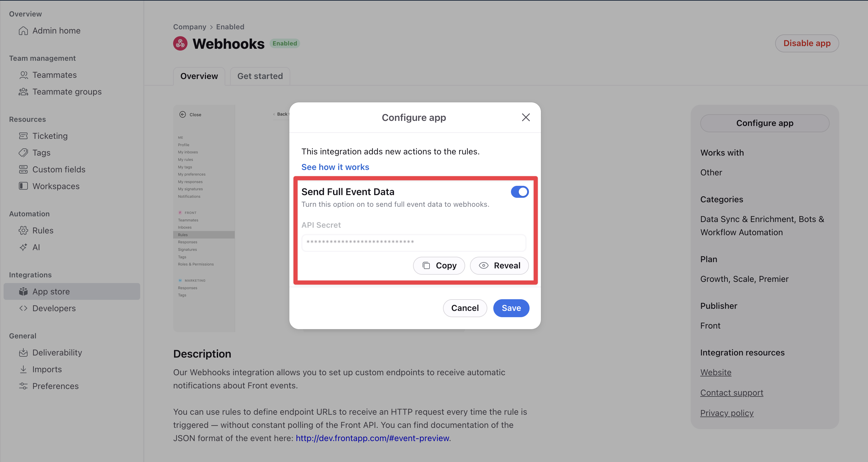868x462 pixels.
Task: Open the Rules gear icon under Automation
Action: tap(23, 231)
